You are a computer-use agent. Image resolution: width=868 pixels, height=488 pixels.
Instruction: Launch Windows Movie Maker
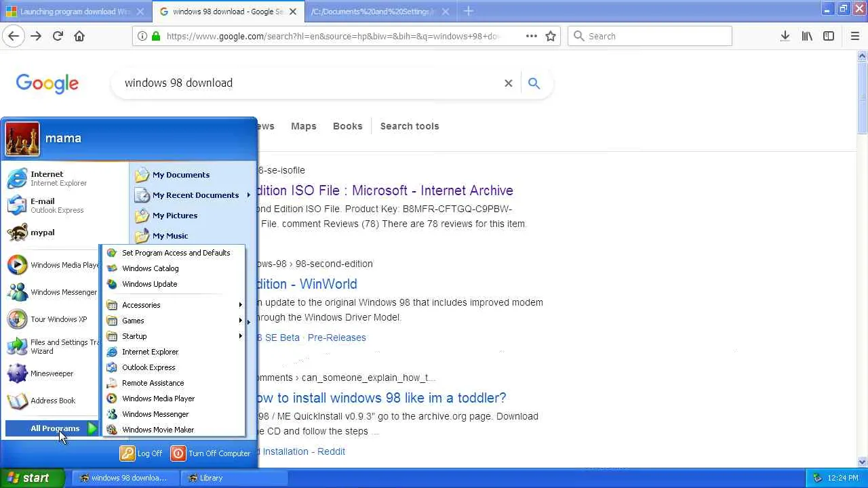174,430
